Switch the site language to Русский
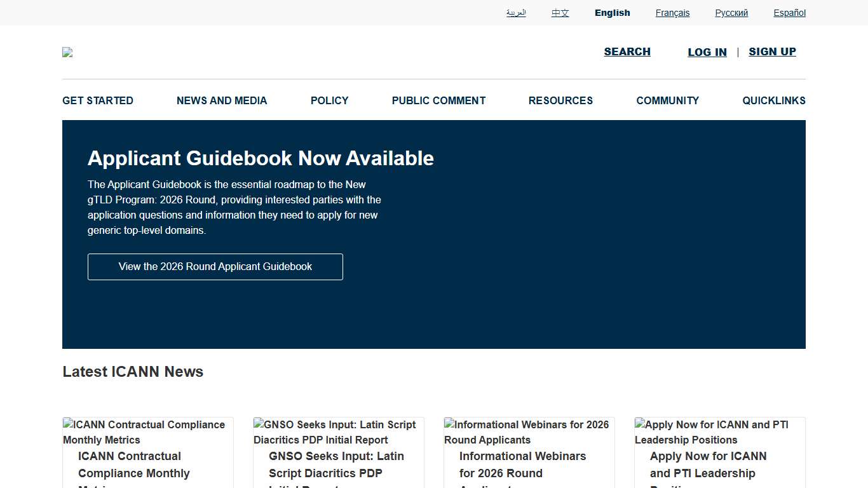This screenshot has width=868, height=488. [x=731, y=13]
